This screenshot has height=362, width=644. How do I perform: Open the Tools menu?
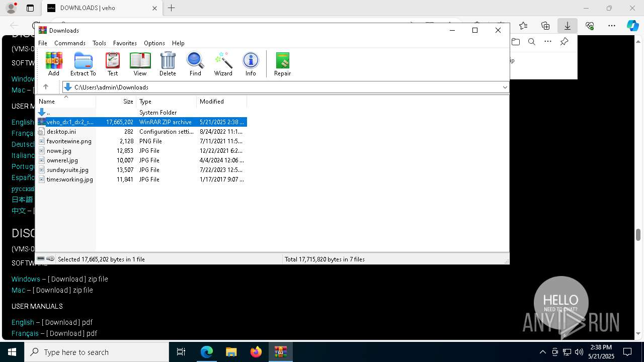coord(99,43)
